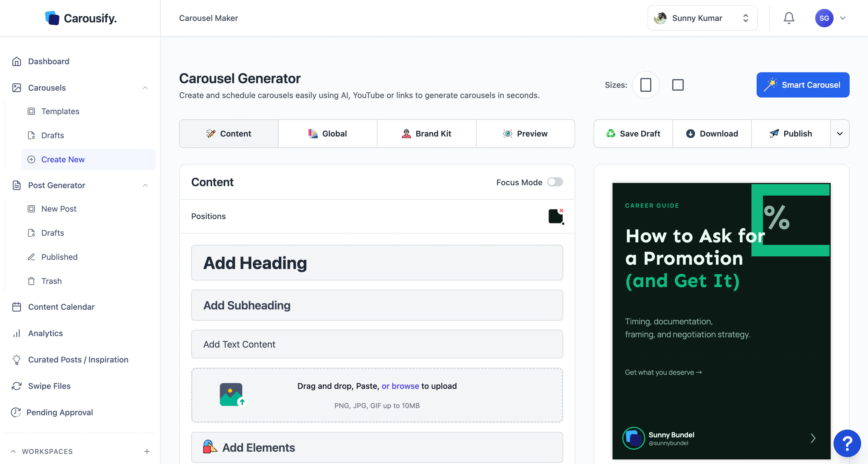Open Carousels Drafts in sidebar
The width and height of the screenshot is (868, 464).
coord(88,135)
